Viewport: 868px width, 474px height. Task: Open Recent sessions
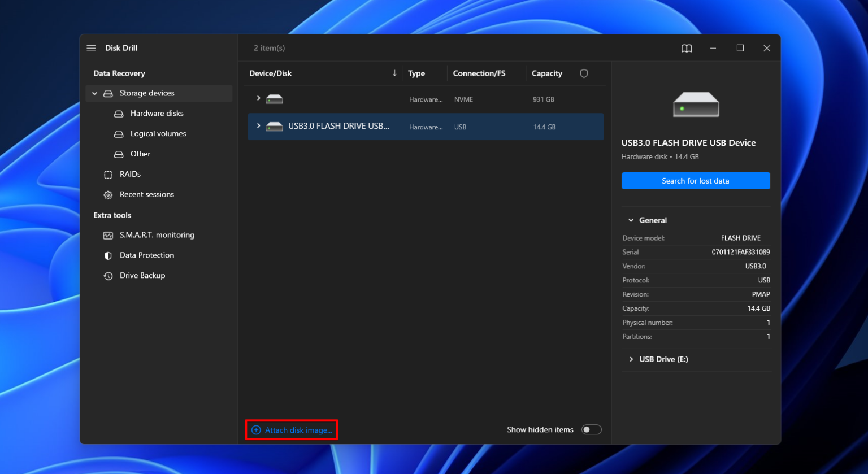point(146,194)
